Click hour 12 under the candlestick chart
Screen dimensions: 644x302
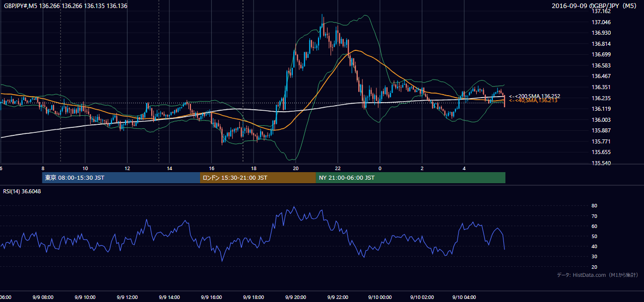tap(127, 168)
